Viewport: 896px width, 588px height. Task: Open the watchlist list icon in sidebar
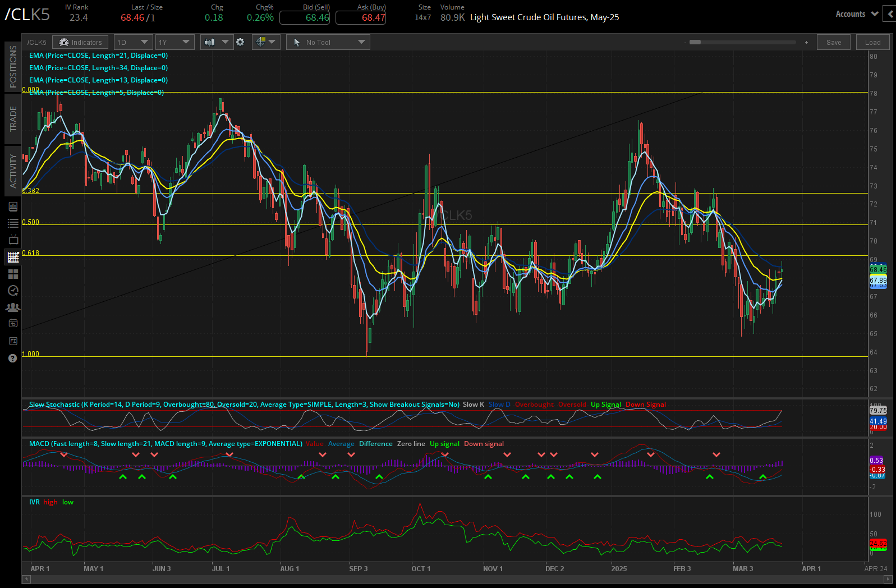[x=13, y=223]
